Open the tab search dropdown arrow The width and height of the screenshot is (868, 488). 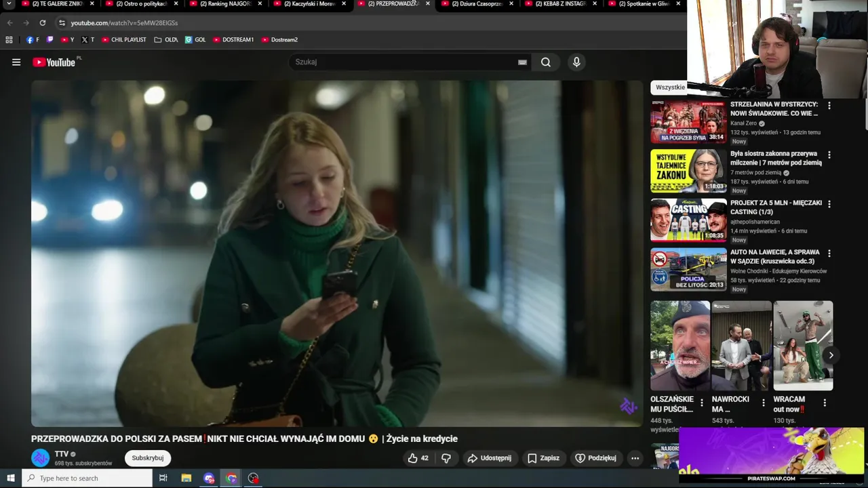click(9, 4)
